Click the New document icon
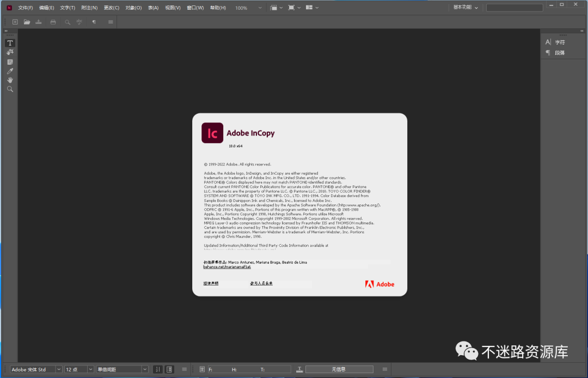This screenshot has height=378, width=588. pyautogui.click(x=15, y=22)
